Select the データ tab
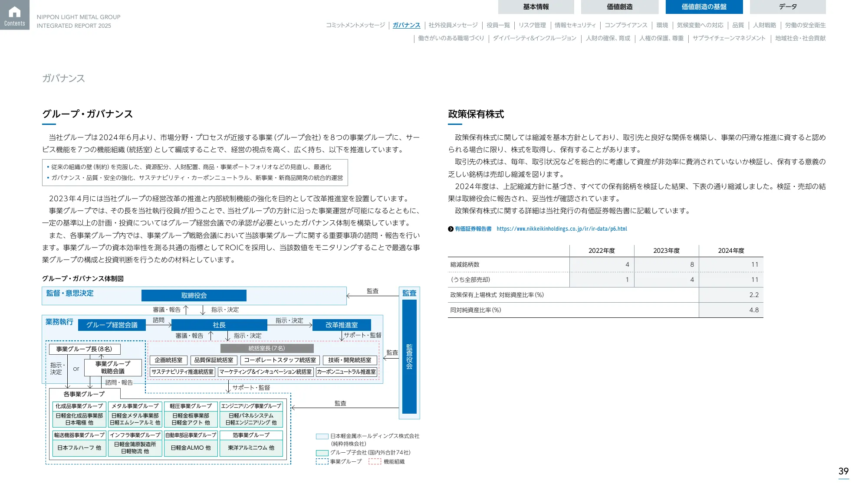Screen dimensions: 868x490 (786, 7)
